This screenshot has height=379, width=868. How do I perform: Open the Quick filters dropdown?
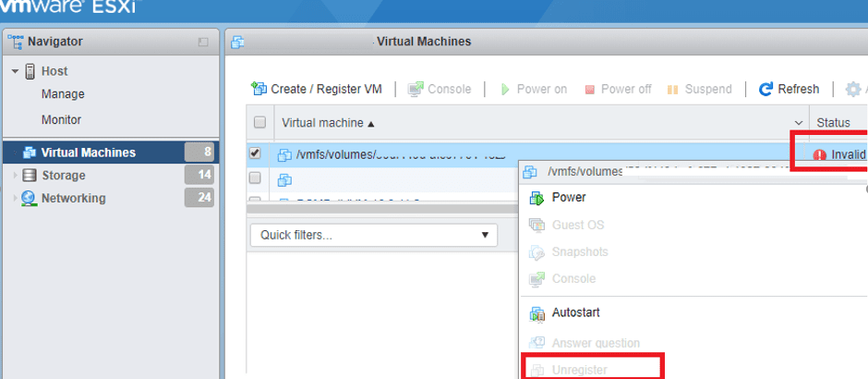coord(373,235)
